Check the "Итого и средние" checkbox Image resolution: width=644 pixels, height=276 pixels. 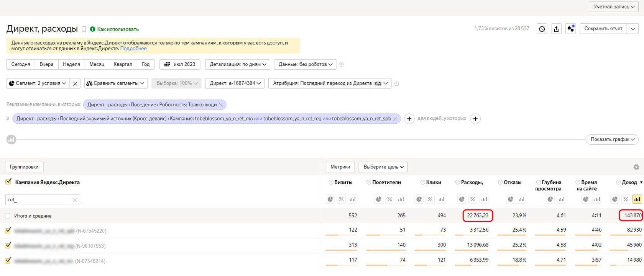click(x=8, y=216)
